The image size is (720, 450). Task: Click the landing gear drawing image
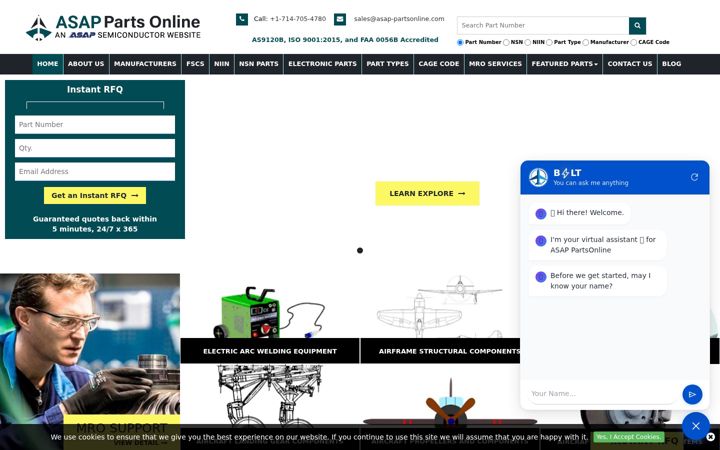270,395
